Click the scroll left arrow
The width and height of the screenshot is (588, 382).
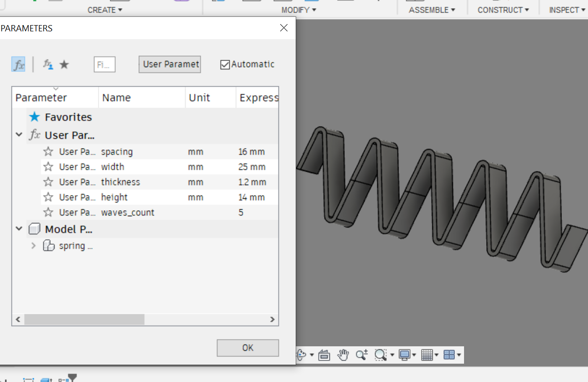18,319
